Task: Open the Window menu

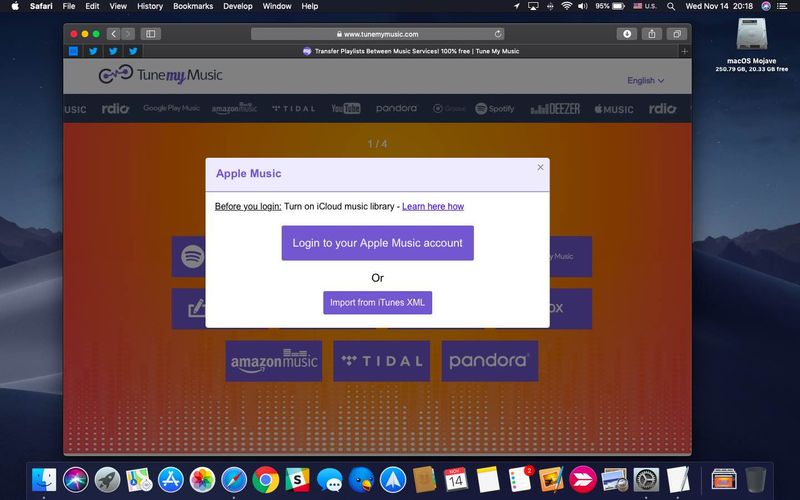Action: 277,6
